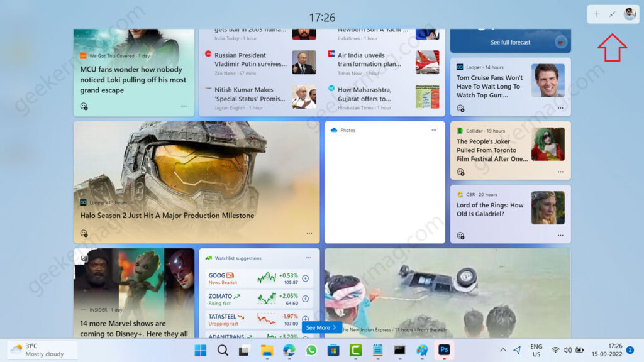The width and height of the screenshot is (644, 362).
Task: Switch to Photoshop on the taskbar
Action: click(444, 350)
